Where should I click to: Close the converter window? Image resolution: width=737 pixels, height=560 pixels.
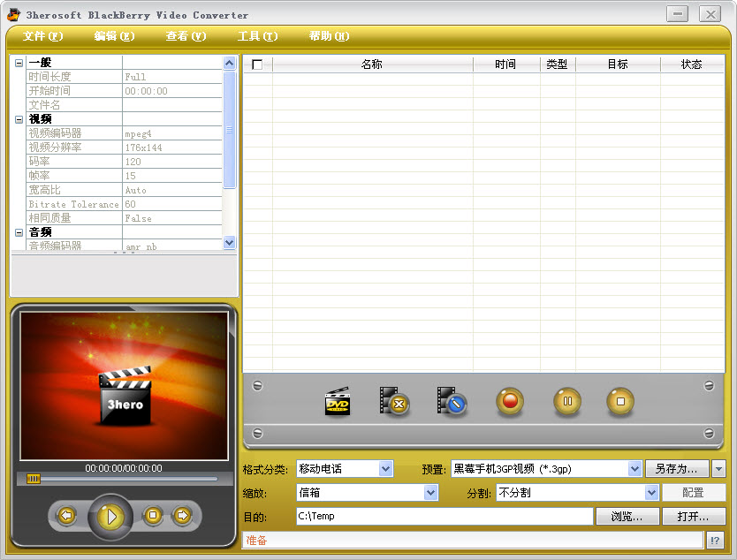click(710, 14)
